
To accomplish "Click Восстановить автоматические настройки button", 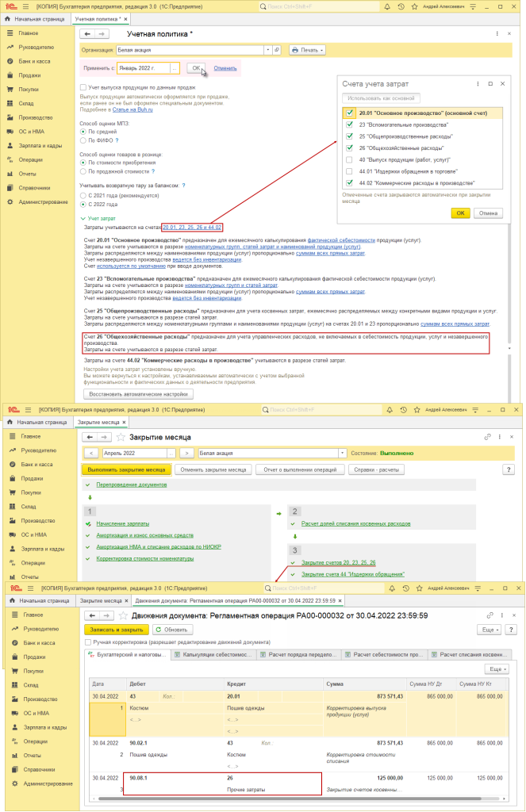I will coord(138,394).
